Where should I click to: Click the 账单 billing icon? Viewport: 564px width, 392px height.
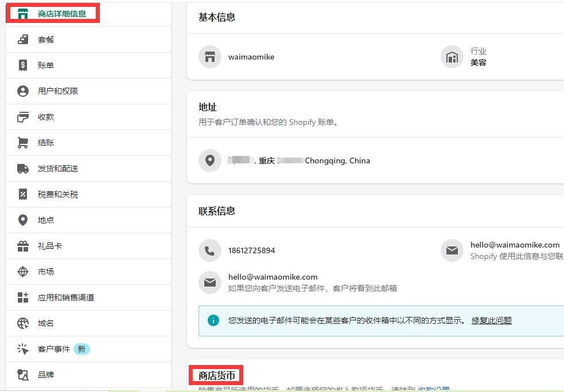23,65
